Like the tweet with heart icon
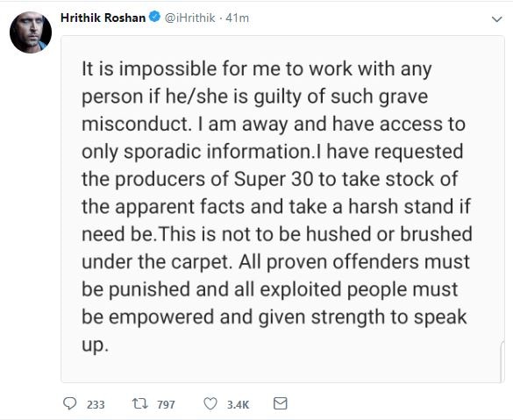Image resolution: width=513 pixels, height=420 pixels. 210,404
